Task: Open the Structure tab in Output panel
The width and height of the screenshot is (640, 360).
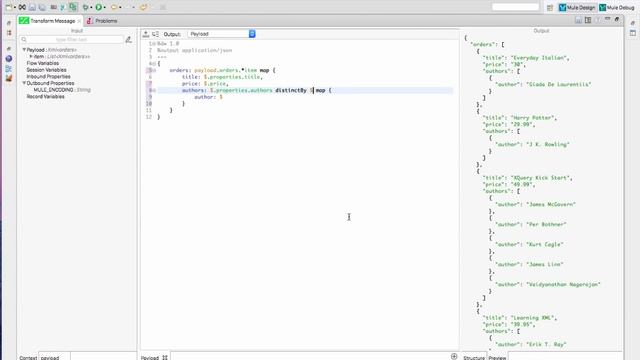Action: point(474,358)
